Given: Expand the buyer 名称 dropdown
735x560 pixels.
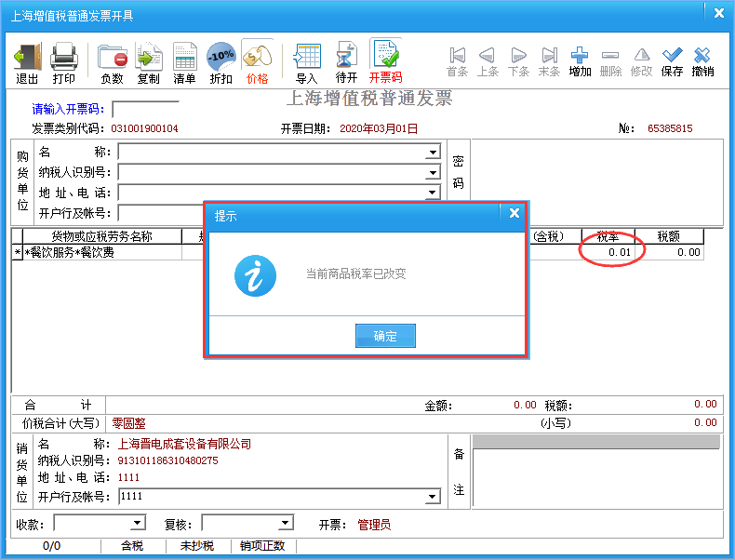Looking at the screenshot, I should [x=434, y=153].
